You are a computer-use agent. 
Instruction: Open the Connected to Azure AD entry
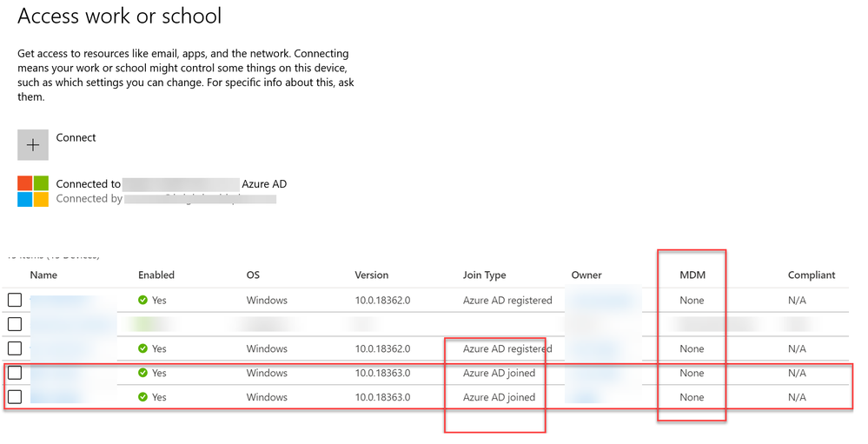[x=171, y=184]
